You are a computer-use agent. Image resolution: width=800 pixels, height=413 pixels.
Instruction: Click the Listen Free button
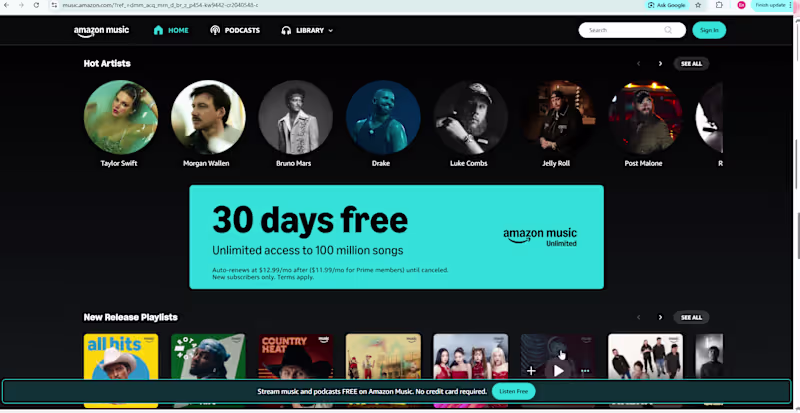(513, 392)
